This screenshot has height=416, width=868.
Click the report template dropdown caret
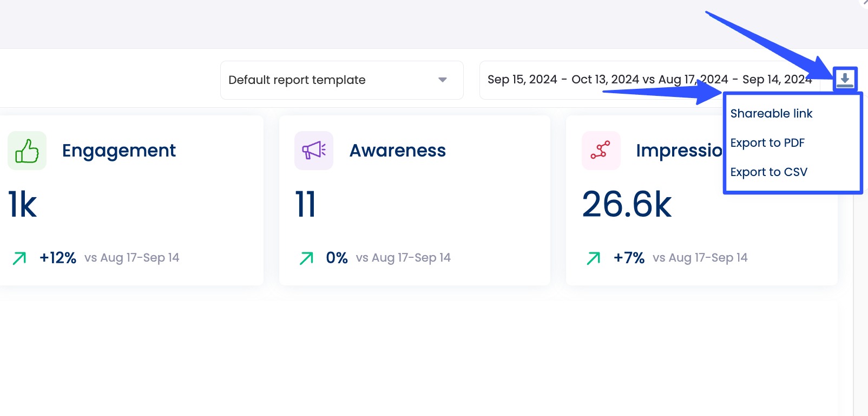[443, 80]
